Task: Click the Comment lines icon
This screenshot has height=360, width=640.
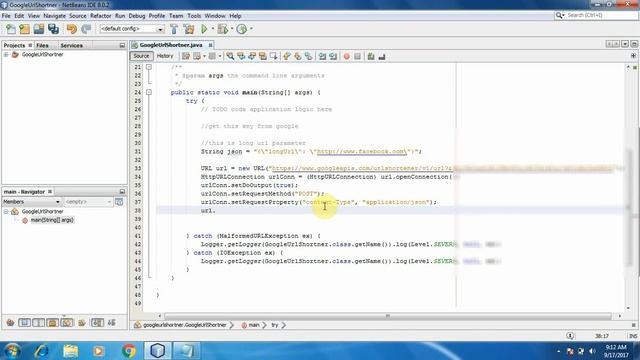Action: [371, 56]
